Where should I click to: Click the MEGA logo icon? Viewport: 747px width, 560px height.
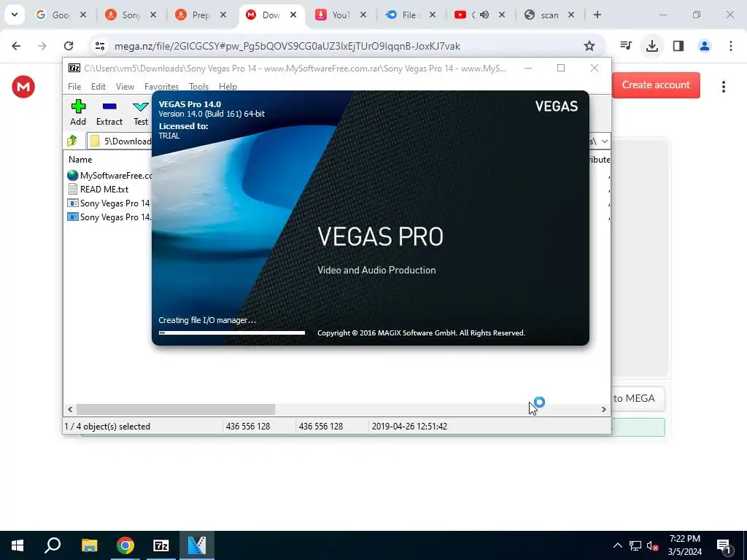coord(23,87)
